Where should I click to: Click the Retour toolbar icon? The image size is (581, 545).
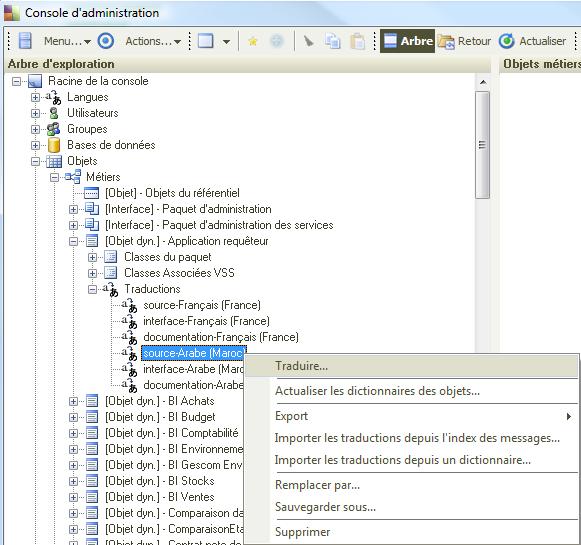coord(446,41)
